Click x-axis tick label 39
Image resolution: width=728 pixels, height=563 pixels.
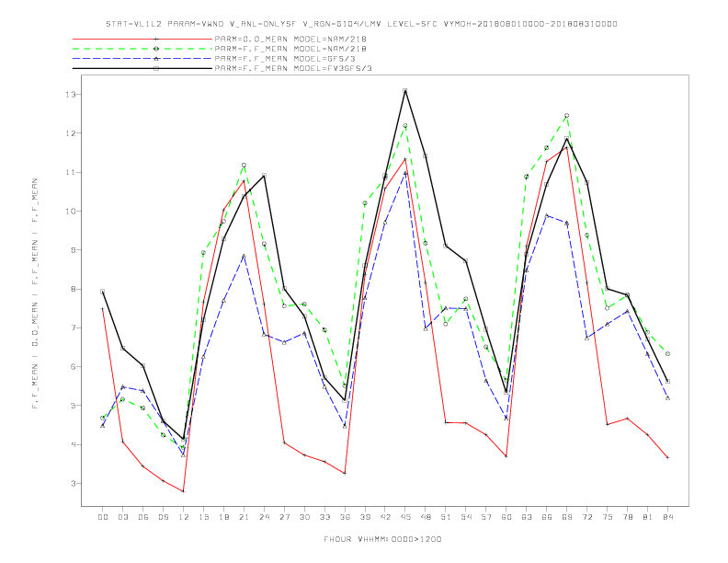tap(365, 517)
